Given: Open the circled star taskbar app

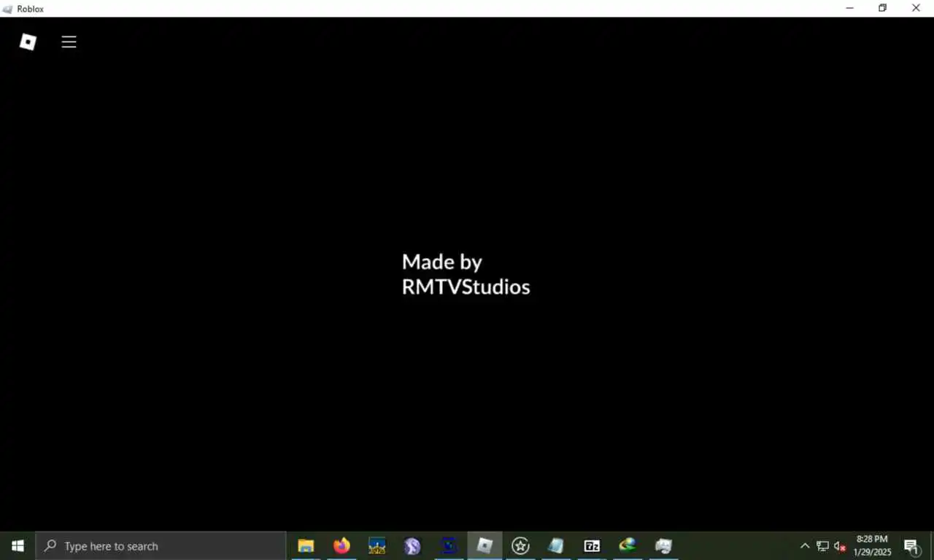Looking at the screenshot, I should coord(520,545).
